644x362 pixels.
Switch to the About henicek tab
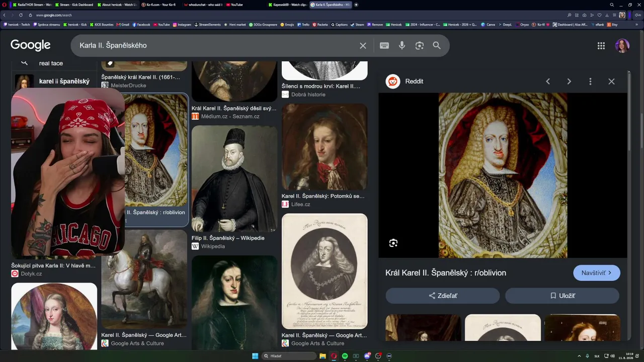[116, 5]
